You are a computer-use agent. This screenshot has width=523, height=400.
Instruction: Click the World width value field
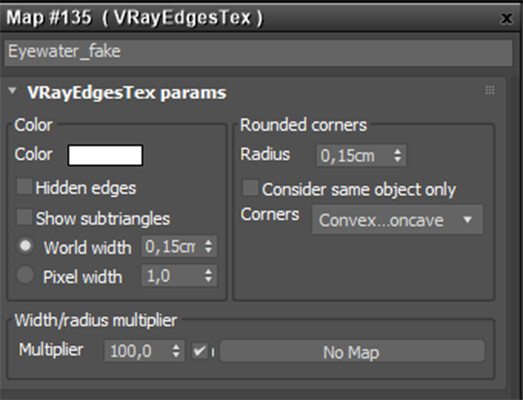[x=172, y=247]
